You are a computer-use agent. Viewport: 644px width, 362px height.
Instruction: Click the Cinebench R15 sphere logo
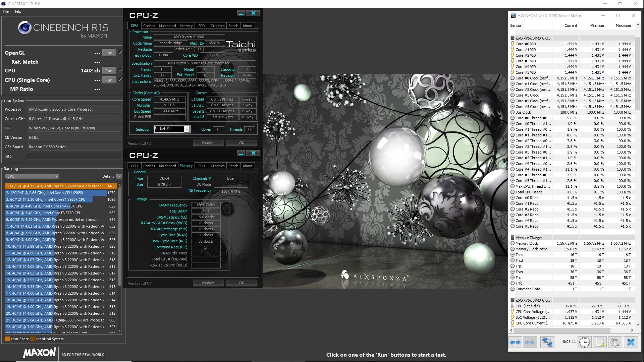(25, 27)
